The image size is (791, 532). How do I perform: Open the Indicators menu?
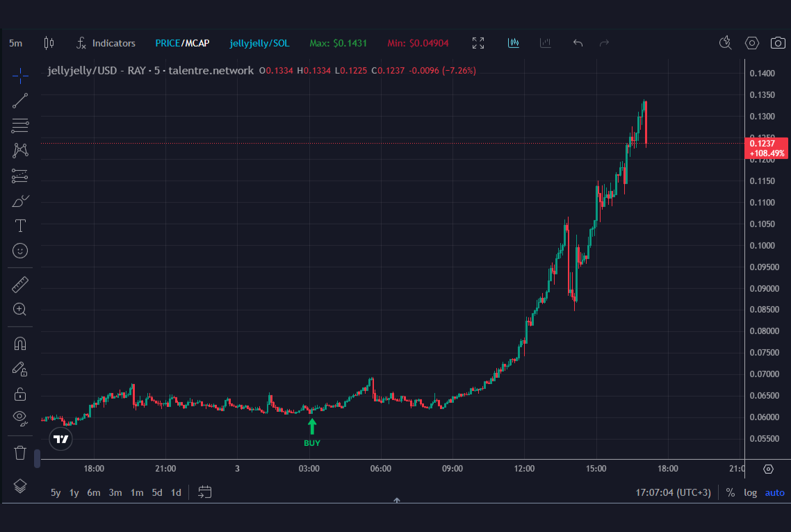pyautogui.click(x=106, y=43)
